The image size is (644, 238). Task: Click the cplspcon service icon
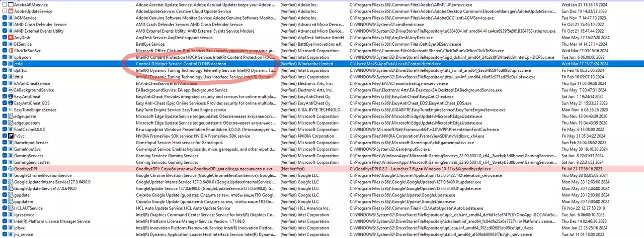11,57
